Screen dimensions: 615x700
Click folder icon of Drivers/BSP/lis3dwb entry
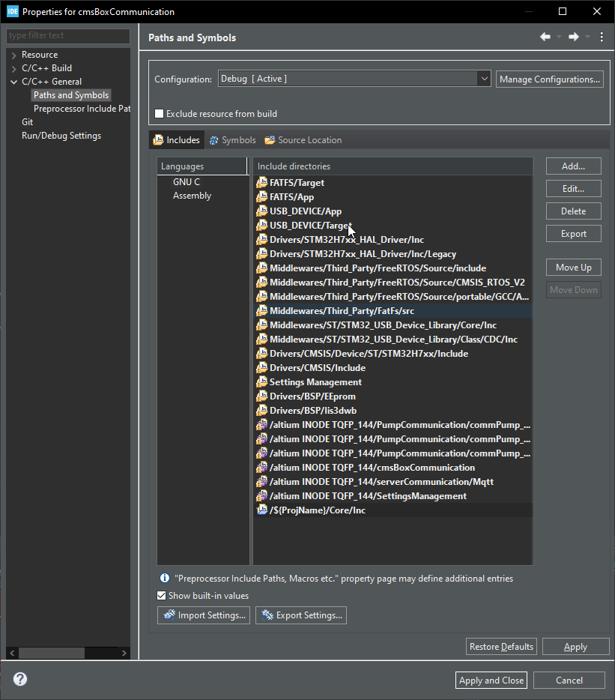[x=262, y=410]
